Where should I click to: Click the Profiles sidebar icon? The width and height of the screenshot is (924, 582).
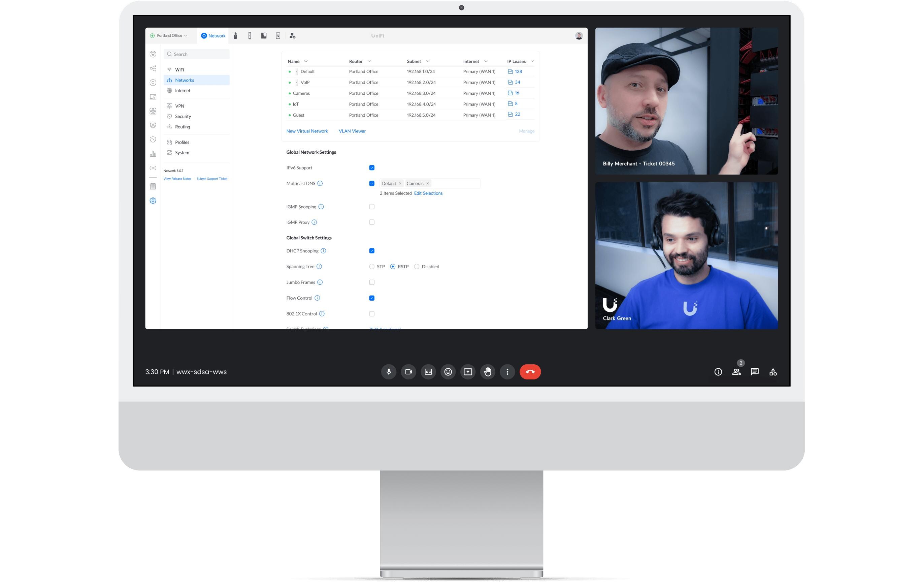tap(170, 142)
